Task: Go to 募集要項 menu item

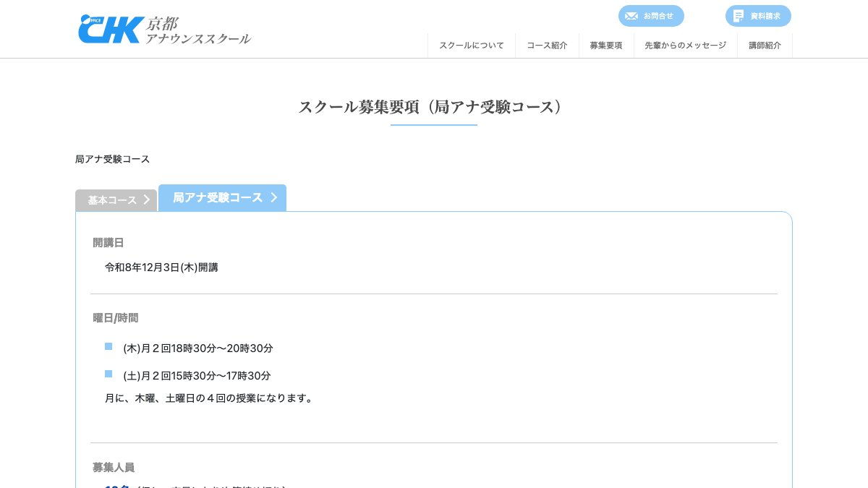Action: pyautogui.click(x=606, y=45)
